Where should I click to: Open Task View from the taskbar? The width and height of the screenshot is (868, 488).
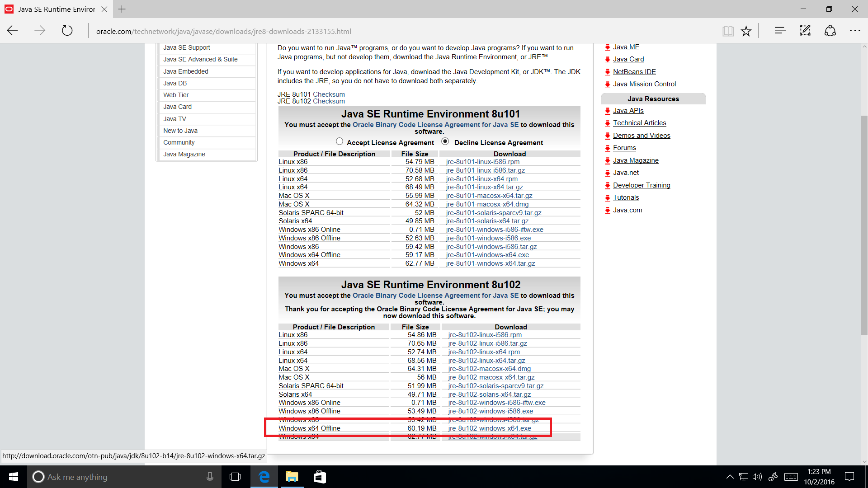pyautogui.click(x=235, y=477)
